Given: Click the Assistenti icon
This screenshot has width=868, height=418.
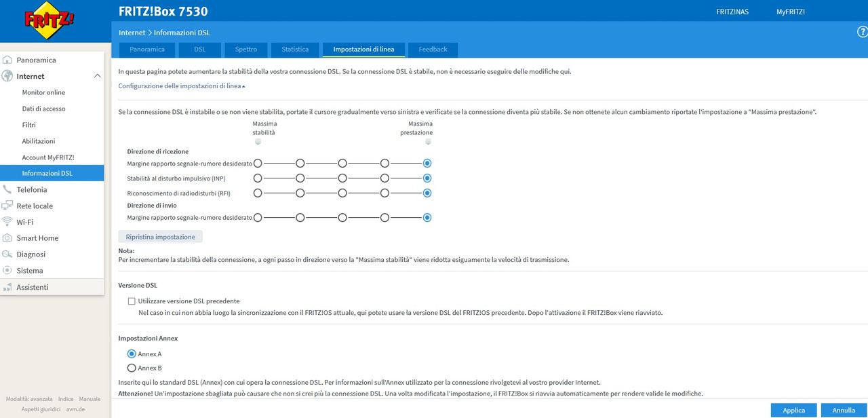Looking at the screenshot, I should tap(7, 287).
